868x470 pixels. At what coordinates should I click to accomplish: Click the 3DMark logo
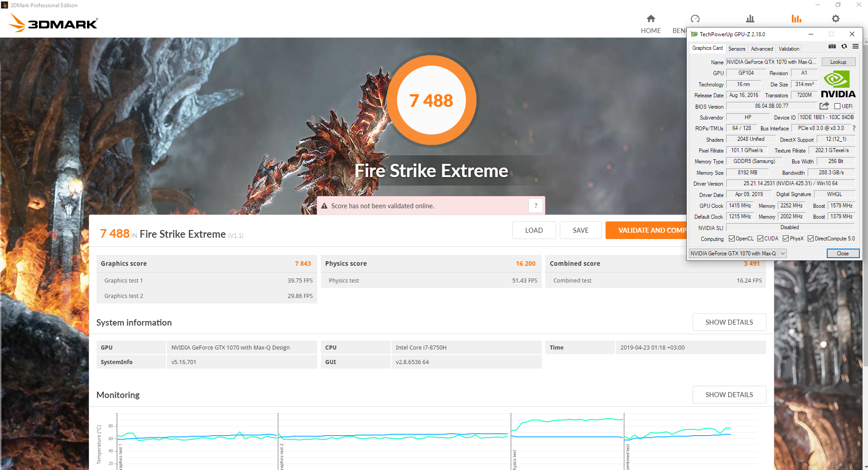pyautogui.click(x=53, y=23)
